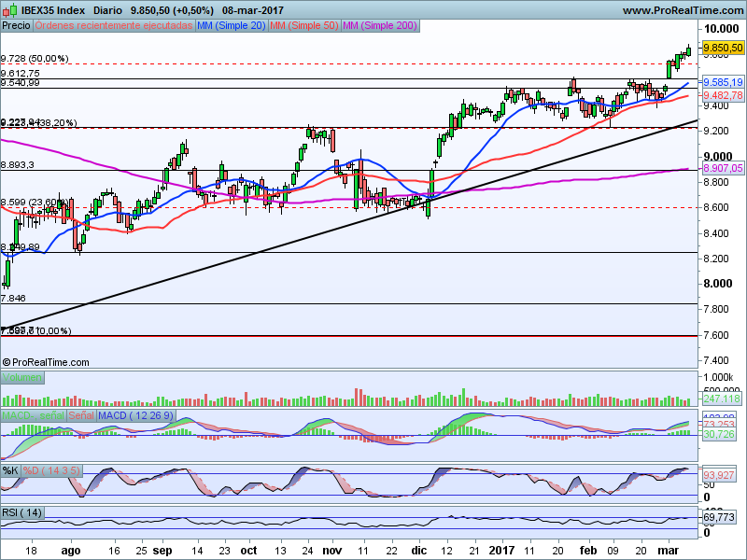Click the Diario timeframe text
Screen dimensions: 747x560
coord(107,10)
